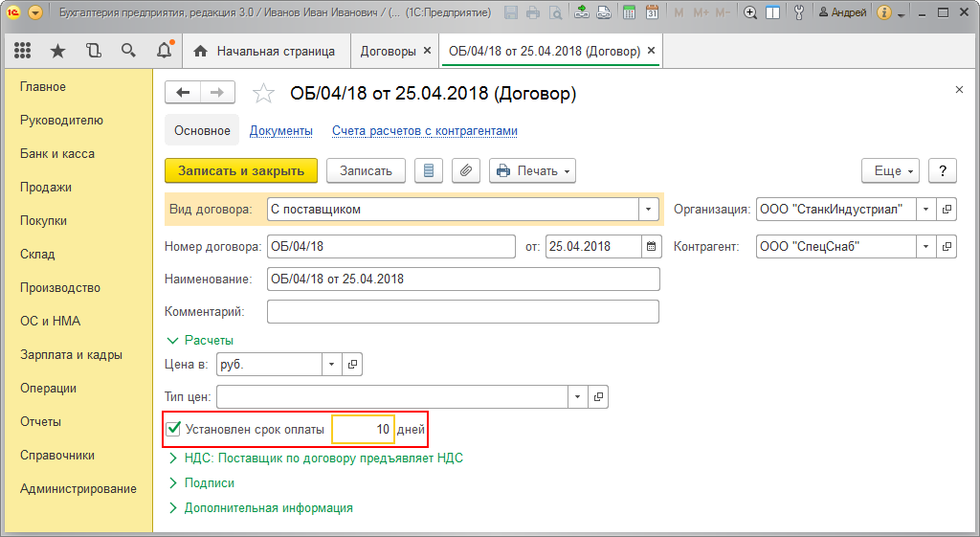The height and width of the screenshot is (537, 980).
Task: Open the Организация dropdown arrow
Action: pos(926,210)
